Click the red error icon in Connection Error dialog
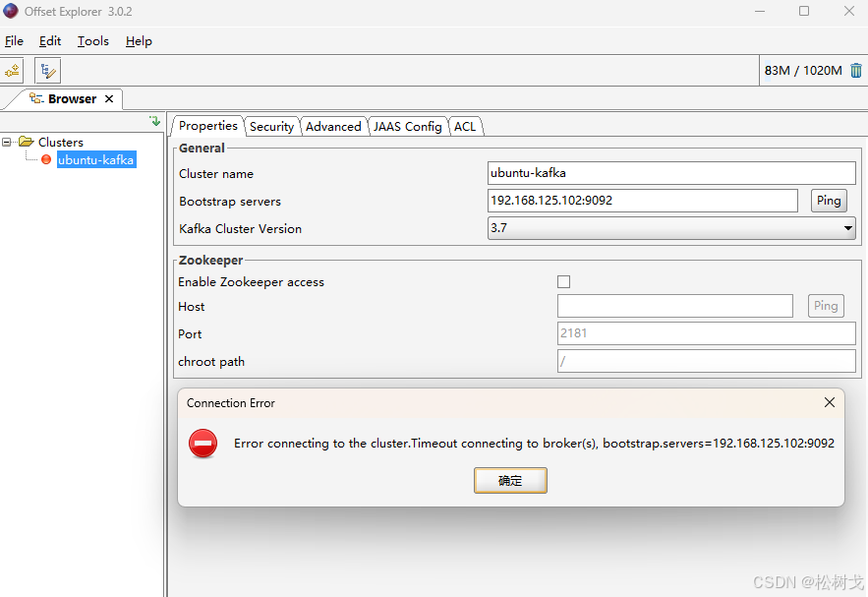The image size is (868, 597). [x=203, y=443]
